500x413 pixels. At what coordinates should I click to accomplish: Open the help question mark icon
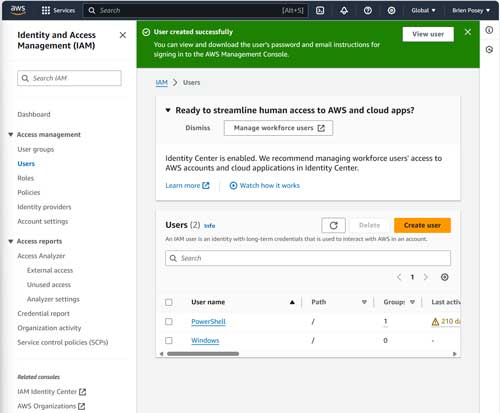coord(368,11)
